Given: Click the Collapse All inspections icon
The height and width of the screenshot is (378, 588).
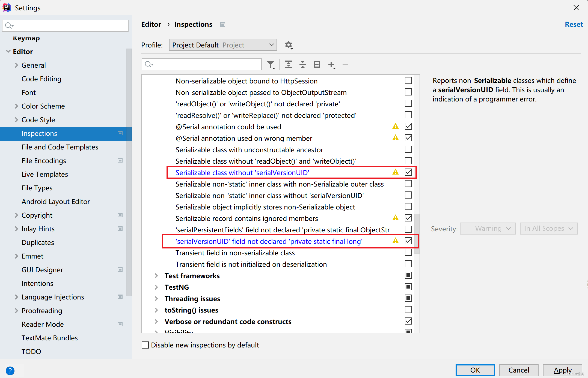Looking at the screenshot, I should pos(302,65).
